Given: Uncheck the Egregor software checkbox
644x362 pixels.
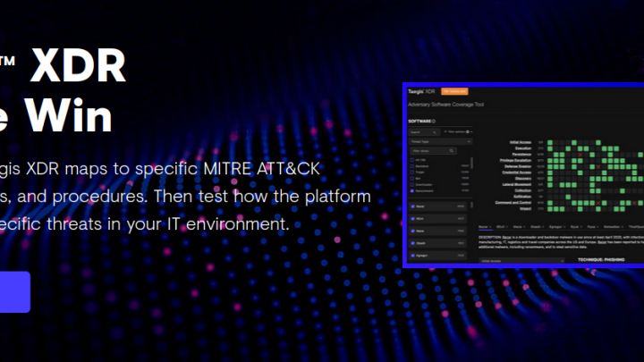Looking at the screenshot, I should tap(413, 256).
